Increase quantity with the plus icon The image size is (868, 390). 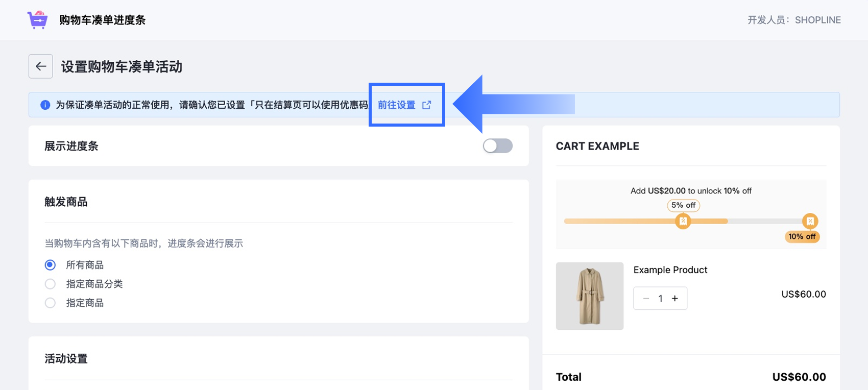click(675, 299)
